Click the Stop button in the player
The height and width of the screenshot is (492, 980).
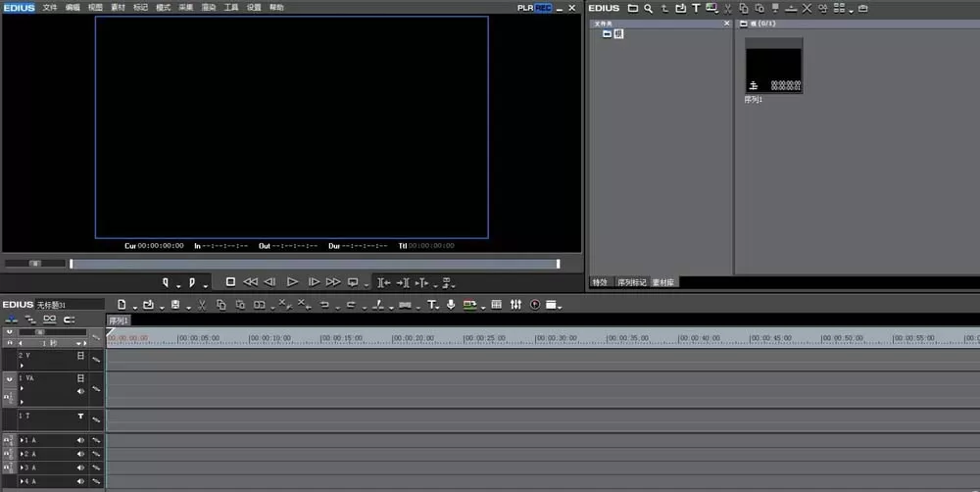[230, 282]
